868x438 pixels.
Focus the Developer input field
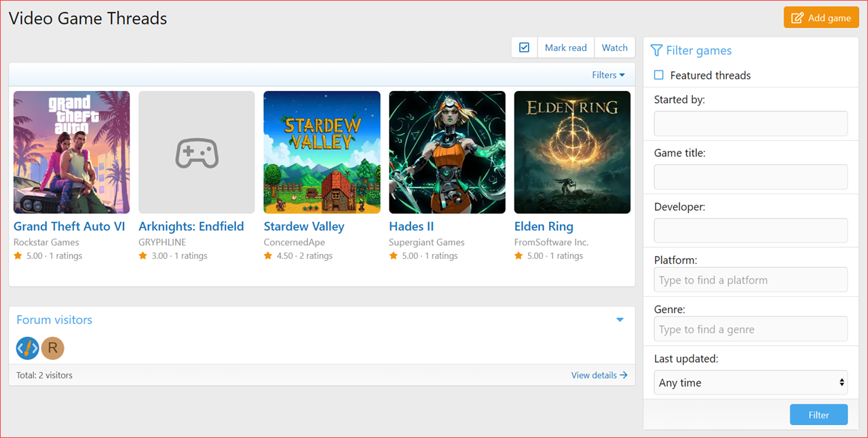tap(751, 230)
